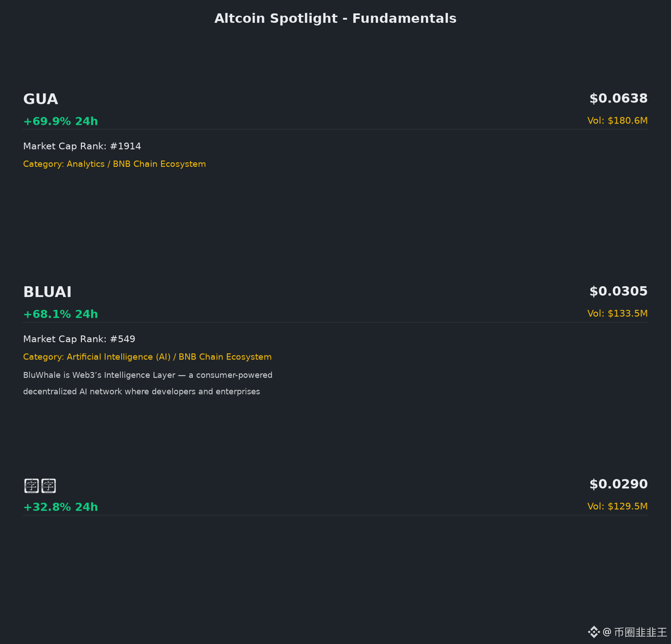
Task: Click Market Cap Rank #549 text
Action: click(79, 339)
